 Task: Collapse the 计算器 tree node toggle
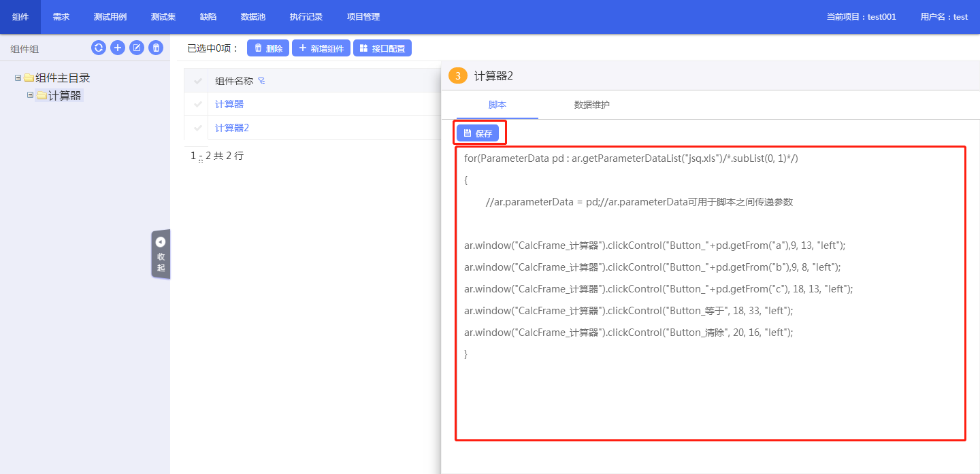pos(30,95)
